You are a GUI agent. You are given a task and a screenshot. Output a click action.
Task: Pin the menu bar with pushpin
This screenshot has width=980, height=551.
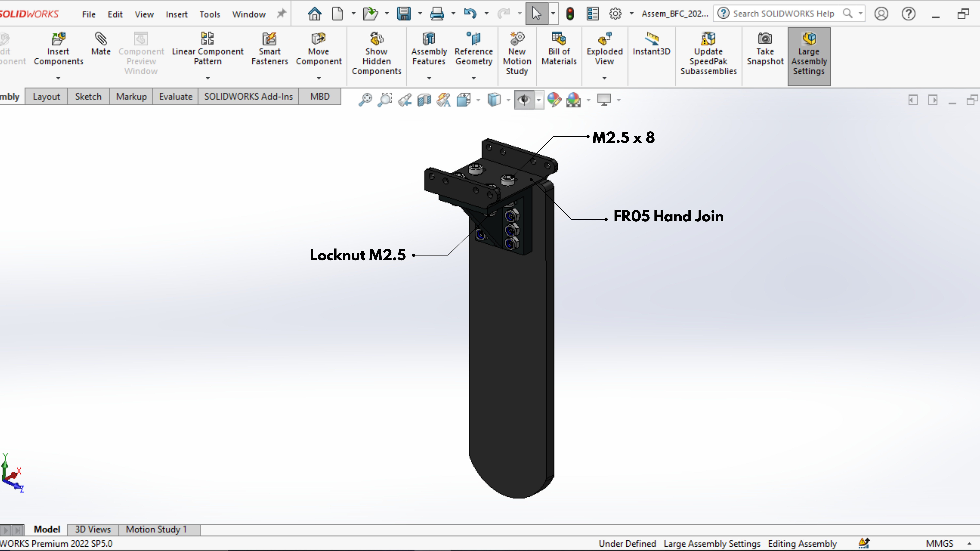[x=281, y=14]
